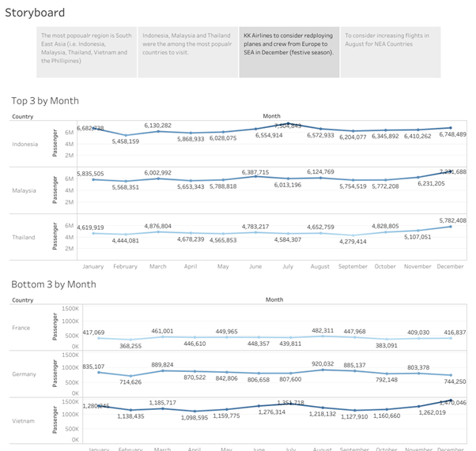Click Germany's August data label 920,032
This screenshot has width=476, height=451.
point(322,364)
